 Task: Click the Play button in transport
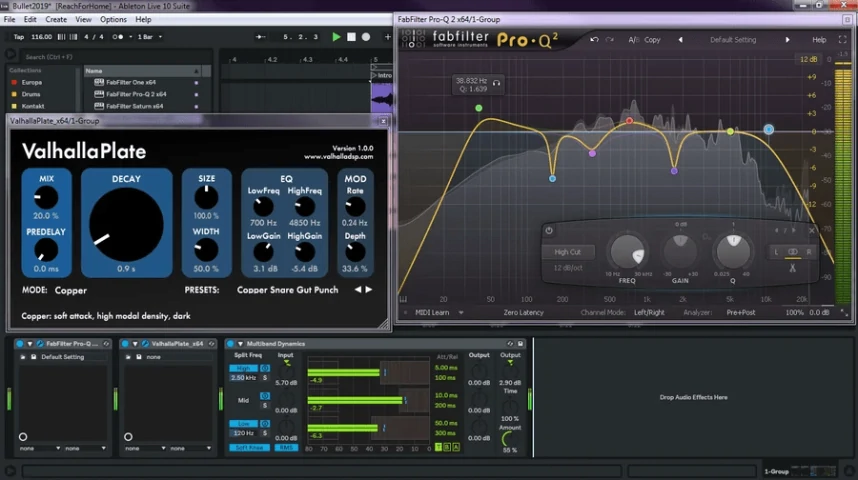pos(336,37)
